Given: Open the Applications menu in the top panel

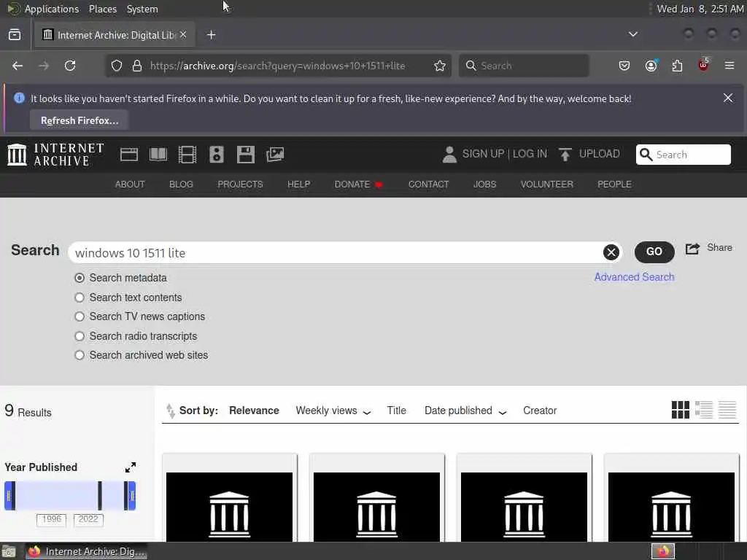Looking at the screenshot, I should pos(52,9).
